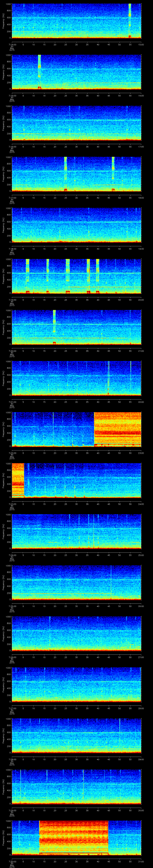Select the thin spike near 38s in 7:24 panel
This screenshot has height=868, width=153.
coord(94,531)
